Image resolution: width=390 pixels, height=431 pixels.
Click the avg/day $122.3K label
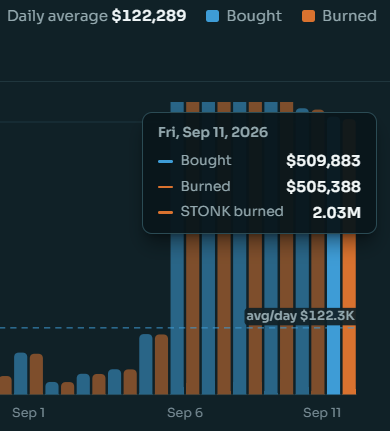[x=300, y=316]
